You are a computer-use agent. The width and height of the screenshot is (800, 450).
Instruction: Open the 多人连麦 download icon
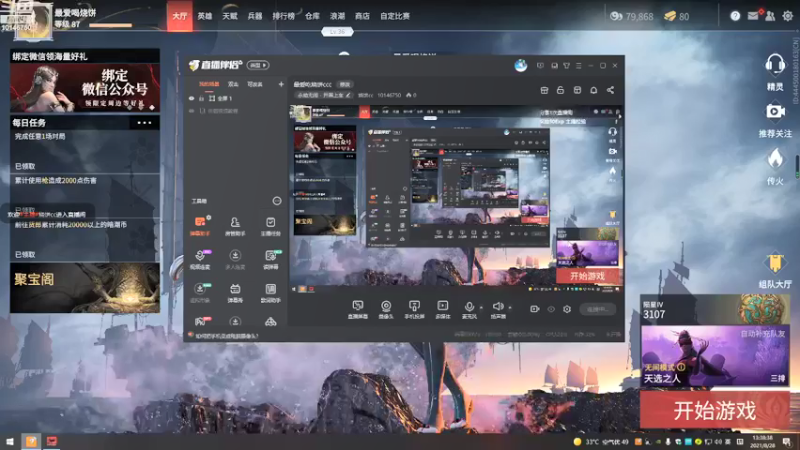tap(235, 259)
